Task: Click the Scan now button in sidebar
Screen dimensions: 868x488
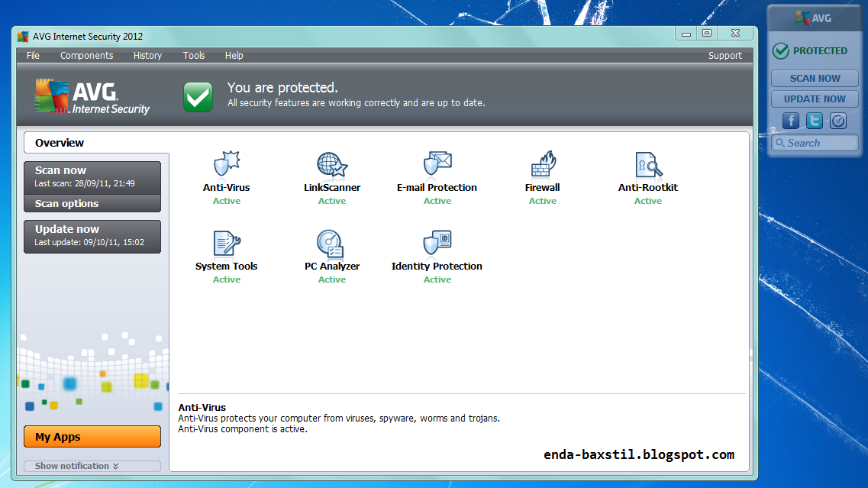Action: click(x=92, y=177)
